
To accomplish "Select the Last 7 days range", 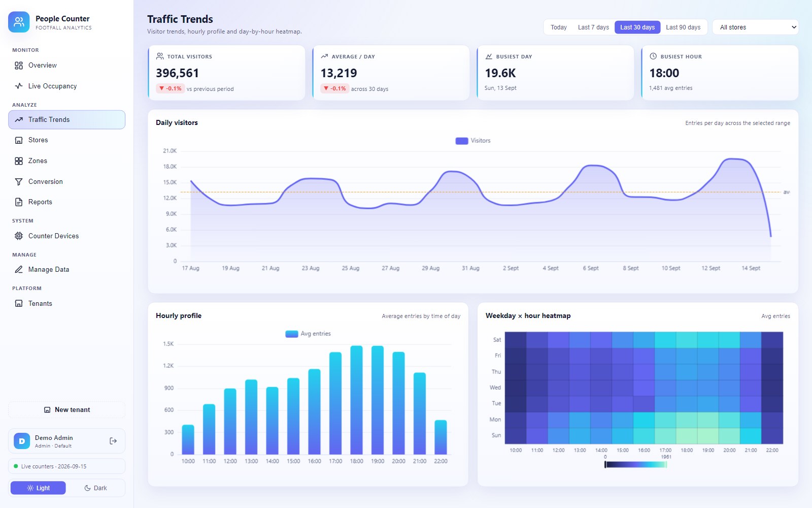I will pyautogui.click(x=593, y=27).
